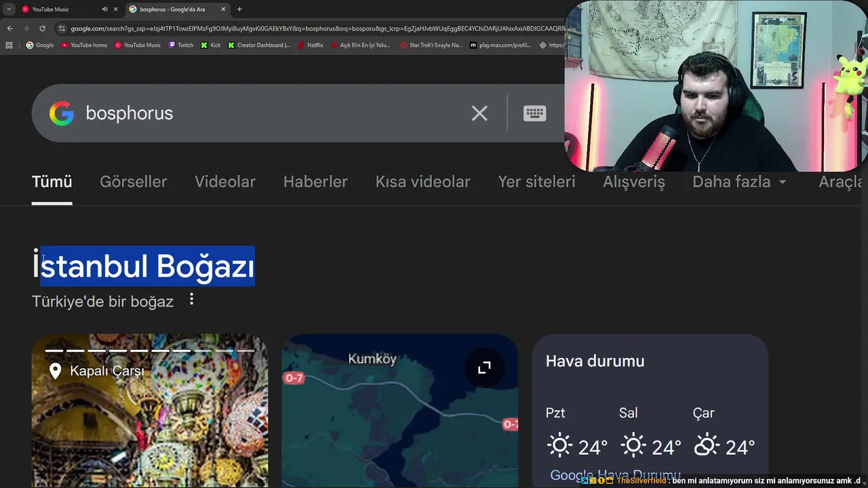This screenshot has height=488, width=868.
Task: Open the YouTube Music bookmark
Action: tap(138, 45)
